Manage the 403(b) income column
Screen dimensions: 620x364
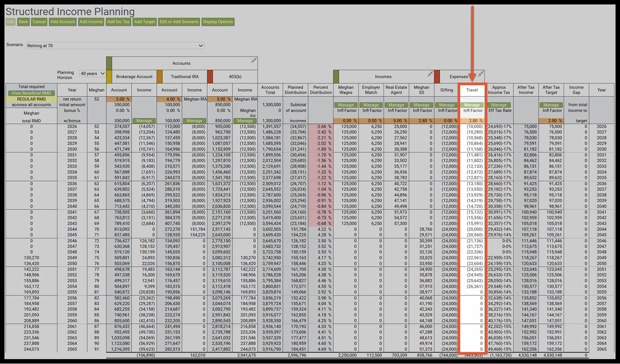tap(245, 121)
